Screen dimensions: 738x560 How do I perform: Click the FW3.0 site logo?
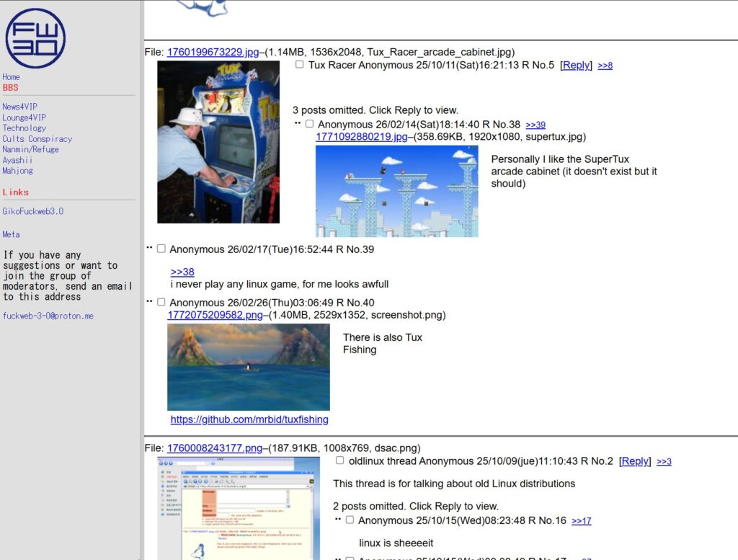pos(35,38)
